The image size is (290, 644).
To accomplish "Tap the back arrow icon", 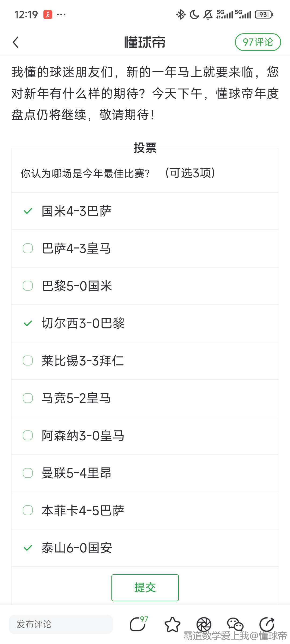I will [16, 42].
